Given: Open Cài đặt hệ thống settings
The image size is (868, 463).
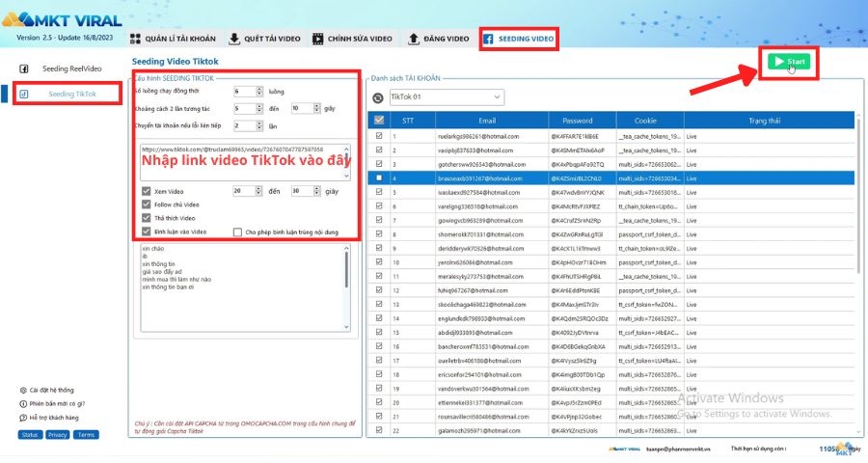Looking at the screenshot, I should click(47, 390).
